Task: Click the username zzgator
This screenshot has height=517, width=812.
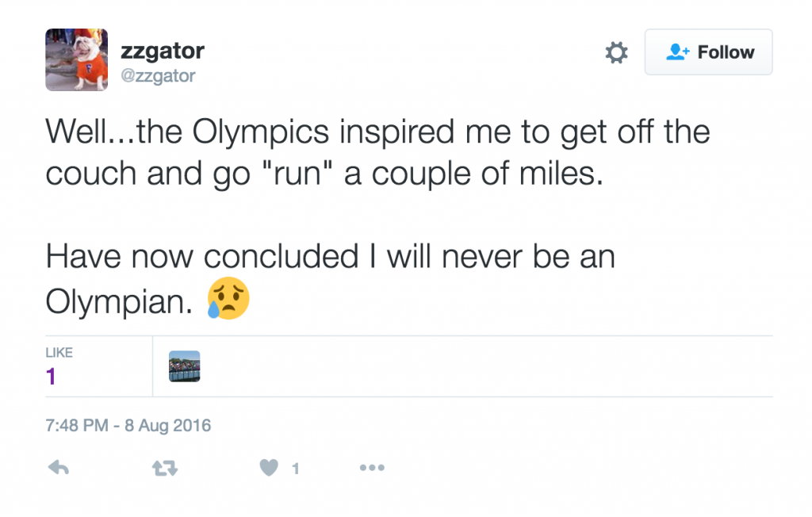Action: [x=163, y=50]
